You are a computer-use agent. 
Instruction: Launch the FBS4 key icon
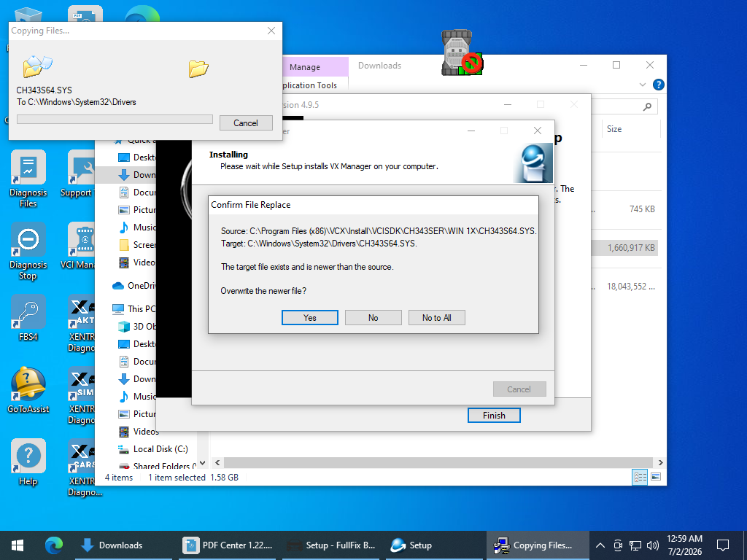coord(28,318)
